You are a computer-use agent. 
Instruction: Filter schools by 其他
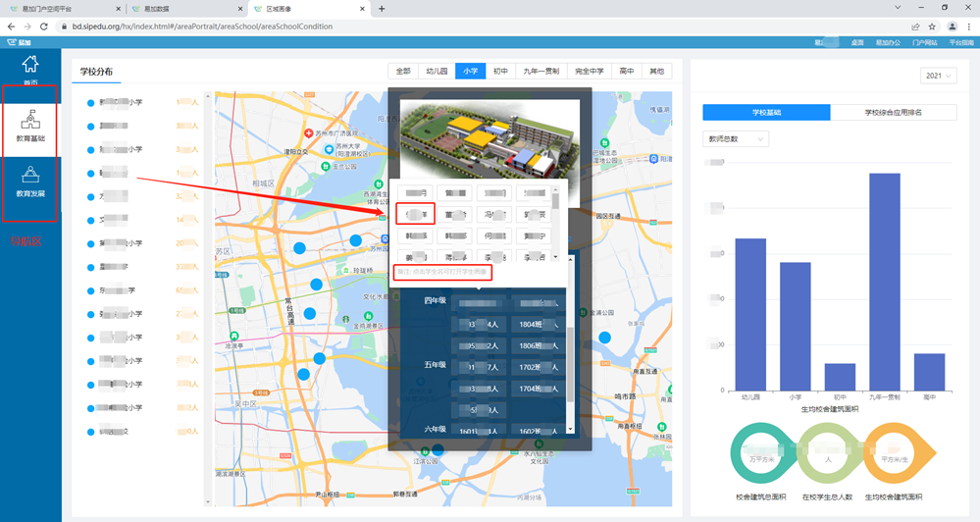tap(656, 72)
